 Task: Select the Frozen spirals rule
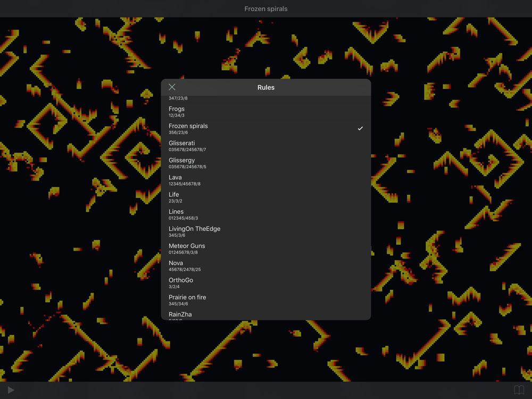[x=265, y=129]
